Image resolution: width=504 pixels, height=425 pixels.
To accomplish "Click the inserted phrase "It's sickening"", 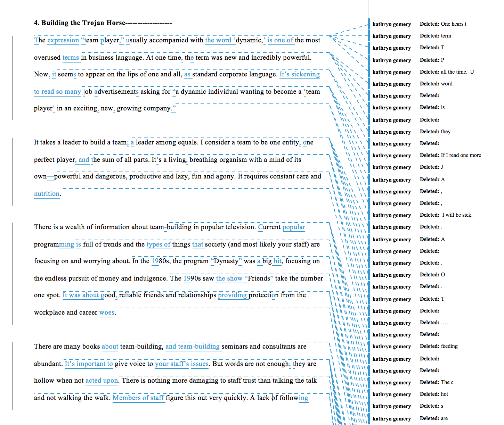I will pyautogui.click(x=300, y=74).
